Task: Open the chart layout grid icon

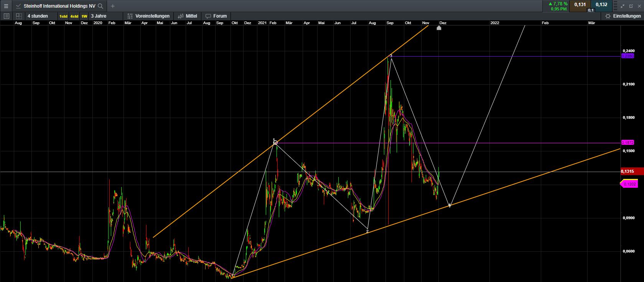Action: 19,16
